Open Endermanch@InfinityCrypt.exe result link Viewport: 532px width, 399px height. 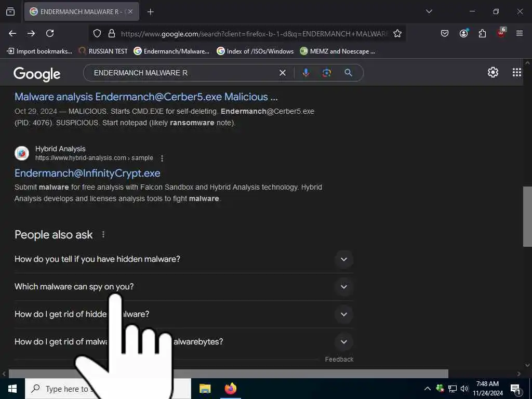coord(87,173)
